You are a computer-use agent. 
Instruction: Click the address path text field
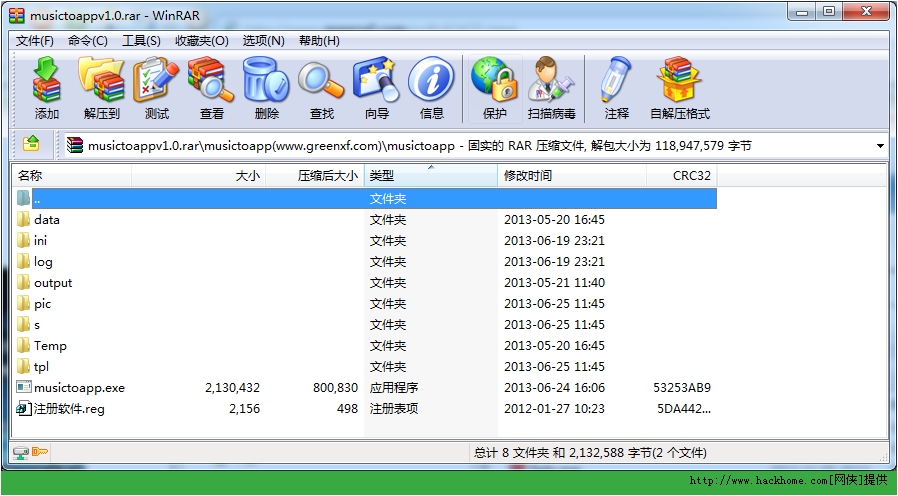pos(475,146)
